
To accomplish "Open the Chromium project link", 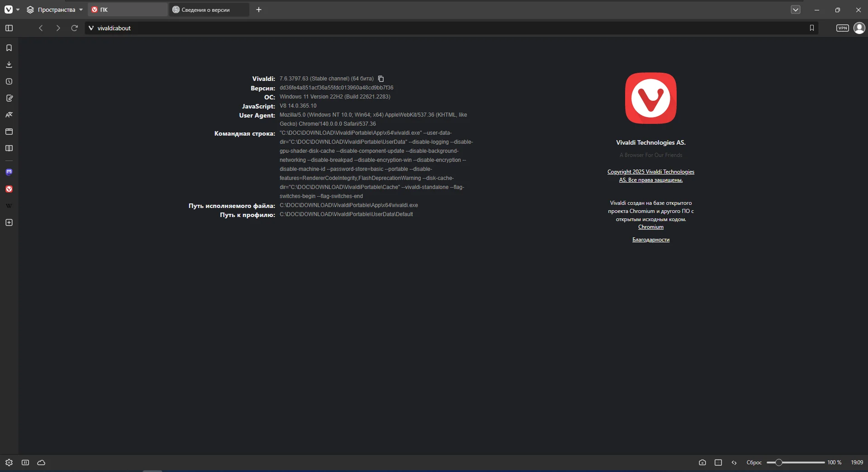I will click(651, 227).
